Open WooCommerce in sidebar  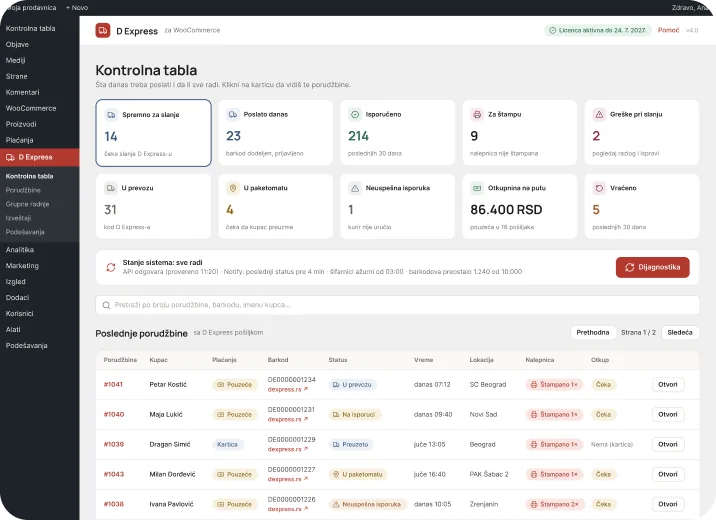point(31,108)
